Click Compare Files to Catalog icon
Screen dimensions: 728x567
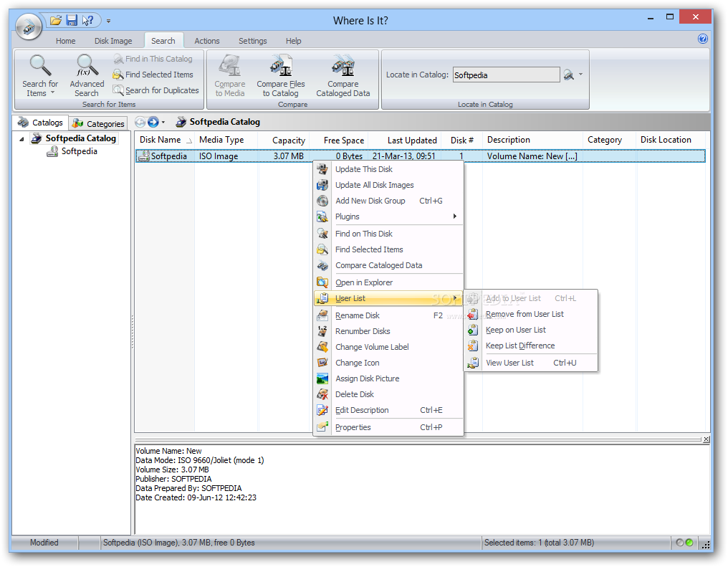click(x=281, y=75)
